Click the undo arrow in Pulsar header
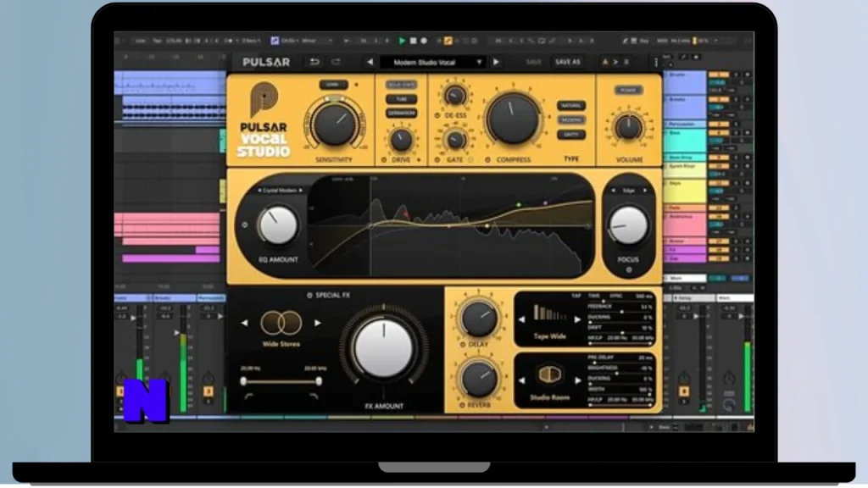Screen dimensions: 868x488 [314, 62]
